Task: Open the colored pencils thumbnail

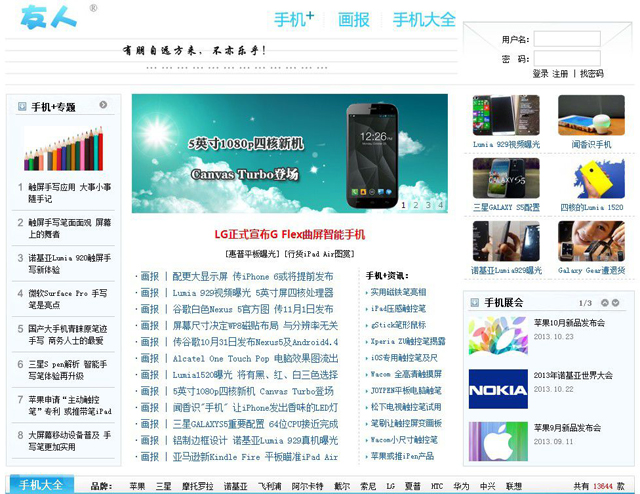Action: [x=64, y=148]
